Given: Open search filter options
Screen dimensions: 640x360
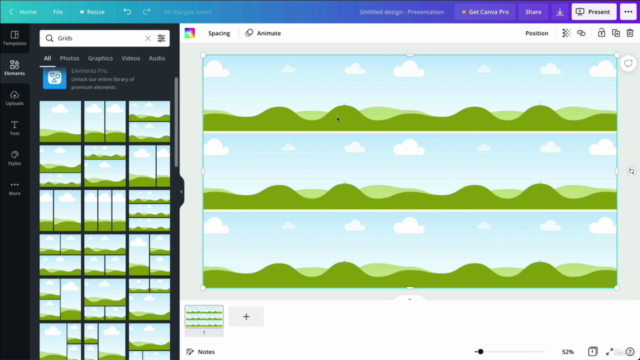Looking at the screenshot, I should tap(161, 38).
